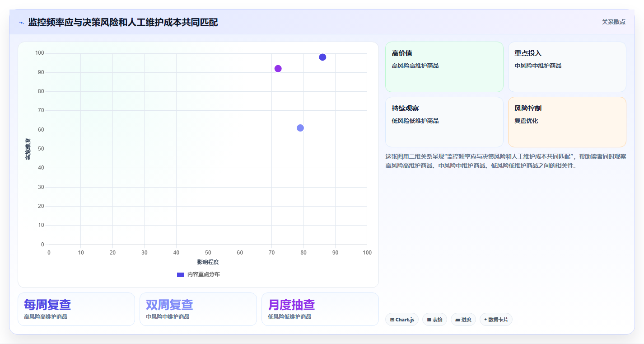
Task: Select the light blue scatter point near 60
Action: pyautogui.click(x=300, y=128)
